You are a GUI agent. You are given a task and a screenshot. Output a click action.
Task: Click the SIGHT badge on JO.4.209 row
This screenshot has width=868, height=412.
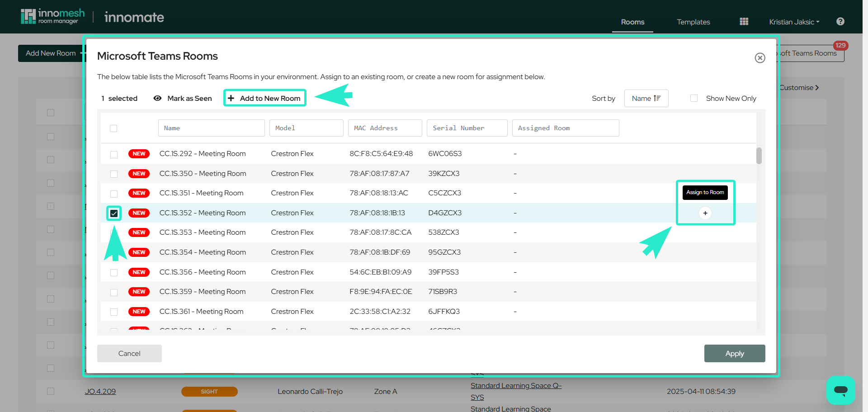pyautogui.click(x=209, y=392)
